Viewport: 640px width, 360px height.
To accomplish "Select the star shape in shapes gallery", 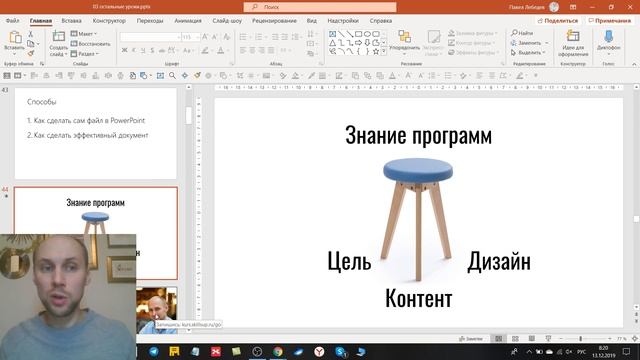I will (x=376, y=51).
